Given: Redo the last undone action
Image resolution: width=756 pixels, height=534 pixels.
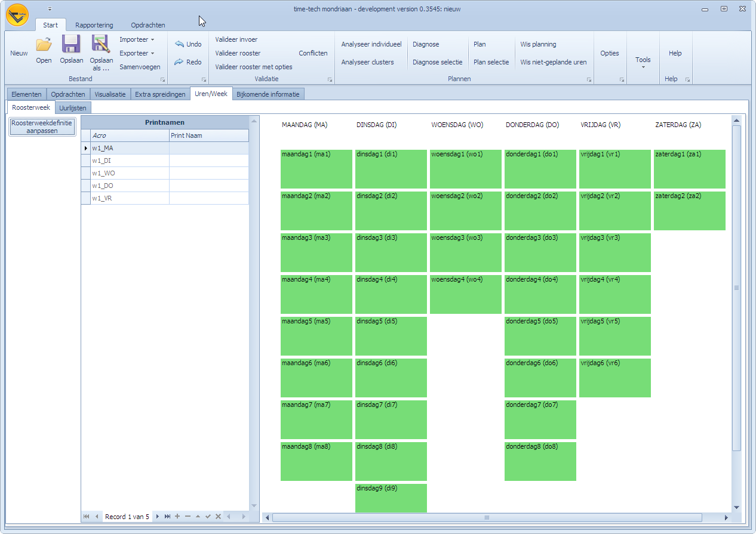Looking at the screenshot, I should [x=188, y=62].
